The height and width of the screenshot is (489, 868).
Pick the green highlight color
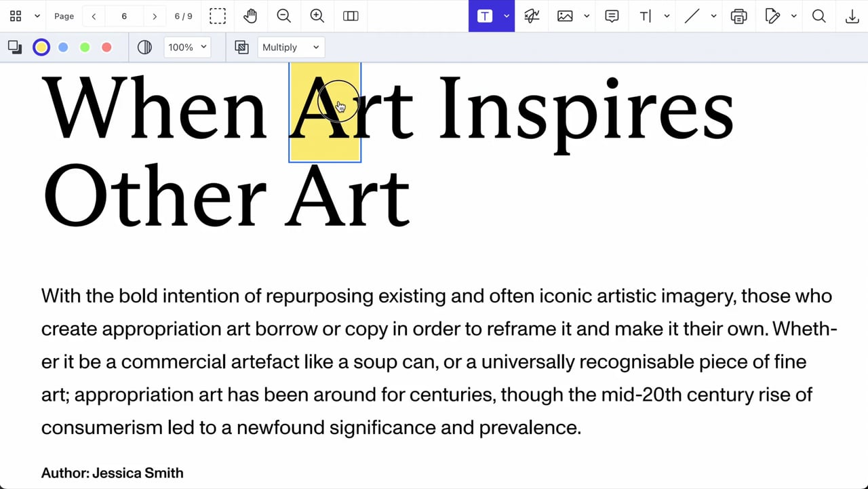click(x=85, y=47)
